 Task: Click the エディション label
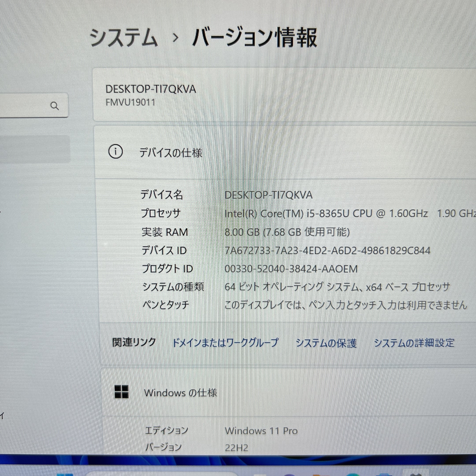pyautogui.click(x=167, y=430)
